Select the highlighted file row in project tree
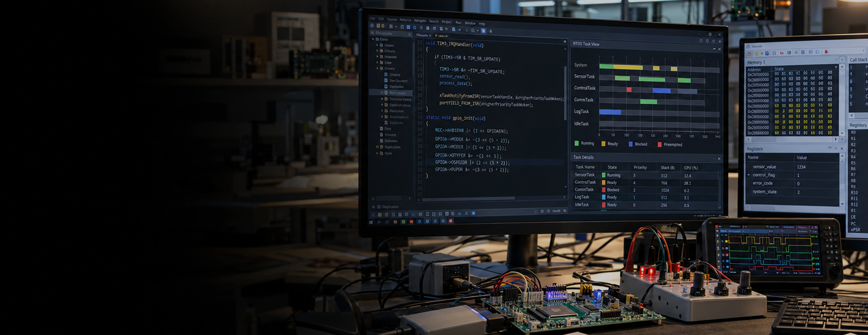The width and height of the screenshot is (868, 335). pyautogui.click(x=391, y=93)
